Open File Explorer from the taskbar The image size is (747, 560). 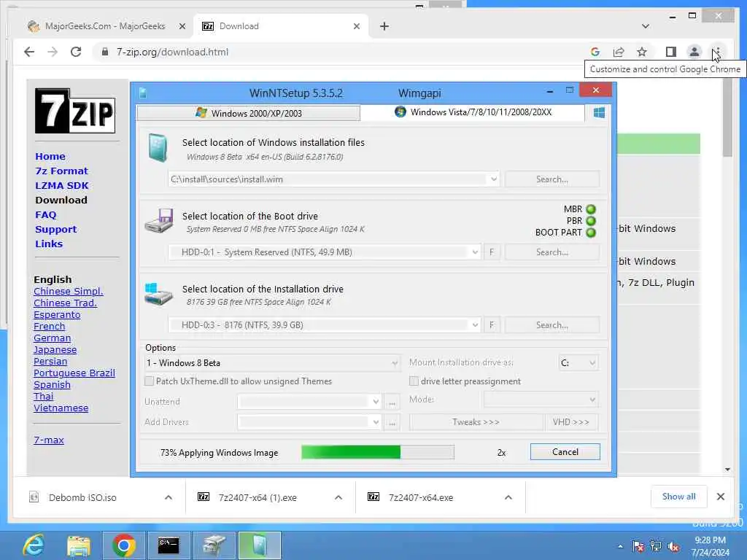pyautogui.click(x=79, y=545)
